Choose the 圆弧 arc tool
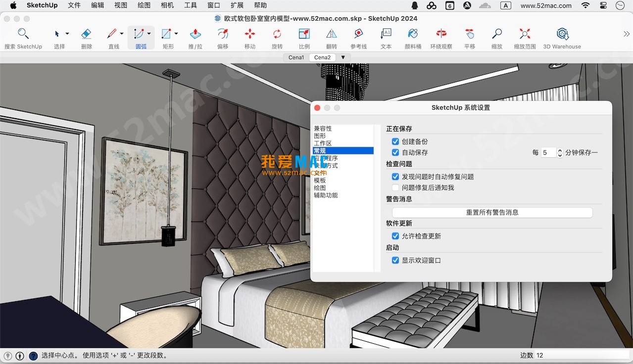Image resolution: width=633 pixels, height=364 pixels. click(139, 34)
